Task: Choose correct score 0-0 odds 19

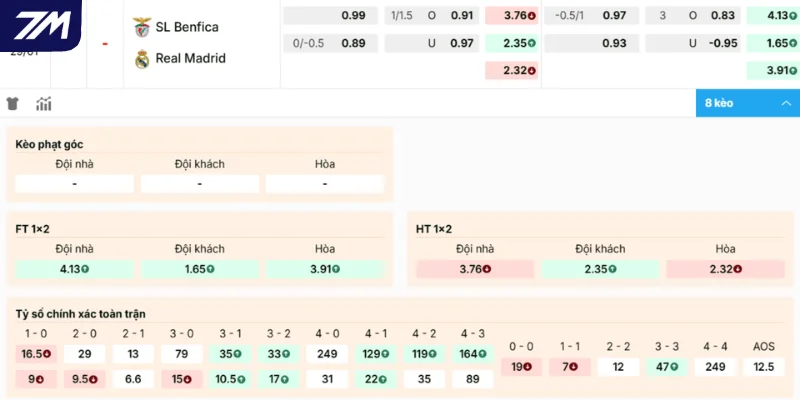Action: (521, 367)
